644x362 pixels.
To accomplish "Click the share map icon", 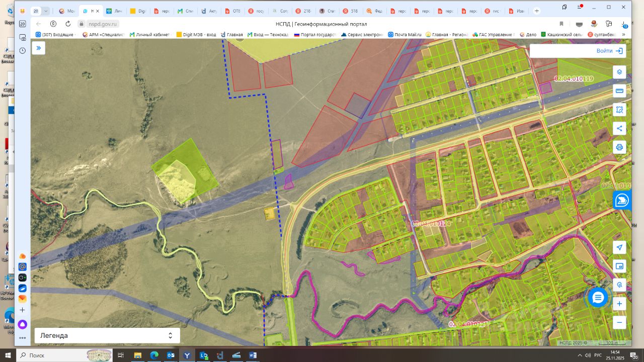I will 619,128.
